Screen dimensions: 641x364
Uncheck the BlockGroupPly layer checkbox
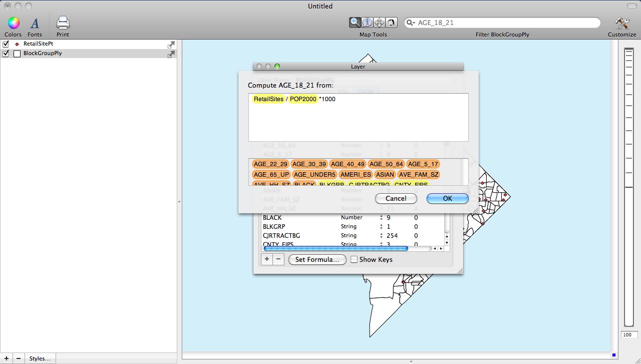[6, 54]
